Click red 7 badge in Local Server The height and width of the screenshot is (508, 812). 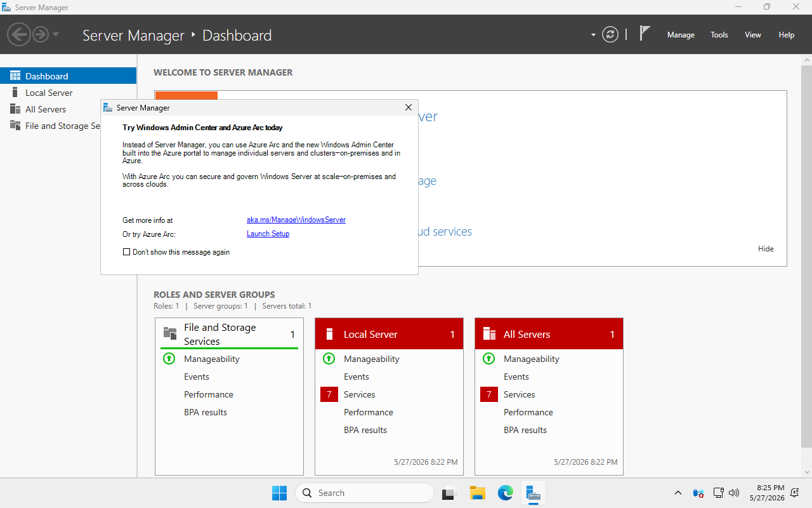click(x=329, y=394)
